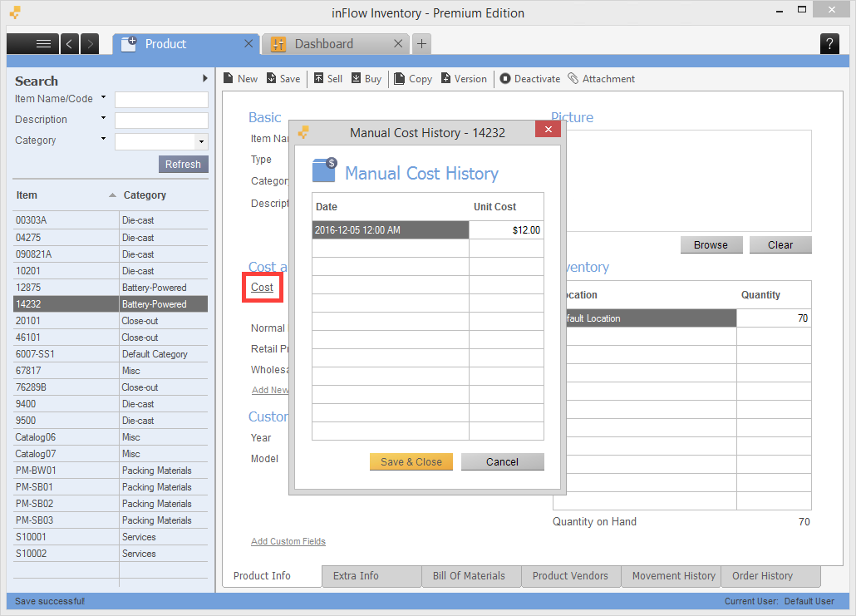Viewport: 856px width, 616px height.
Task: Select item 20101 in the list
Action: 111,321
